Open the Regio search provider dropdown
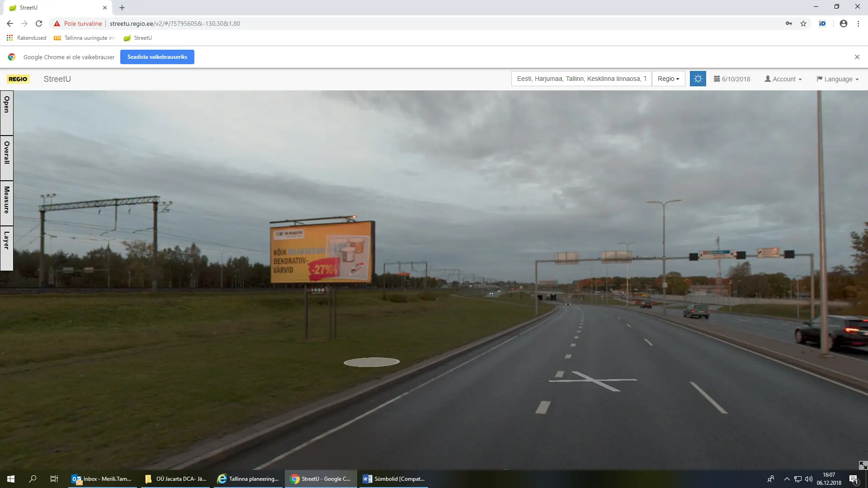 (x=668, y=79)
